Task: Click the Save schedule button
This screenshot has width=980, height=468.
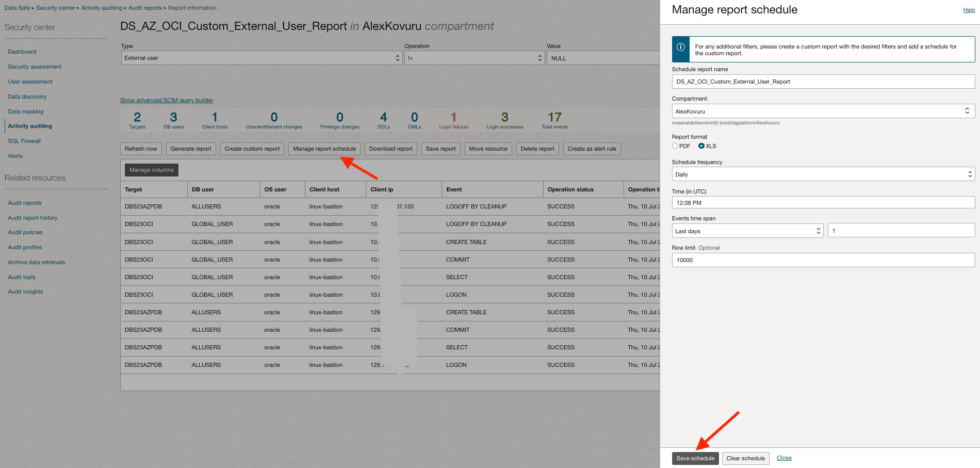Action: coord(695,458)
